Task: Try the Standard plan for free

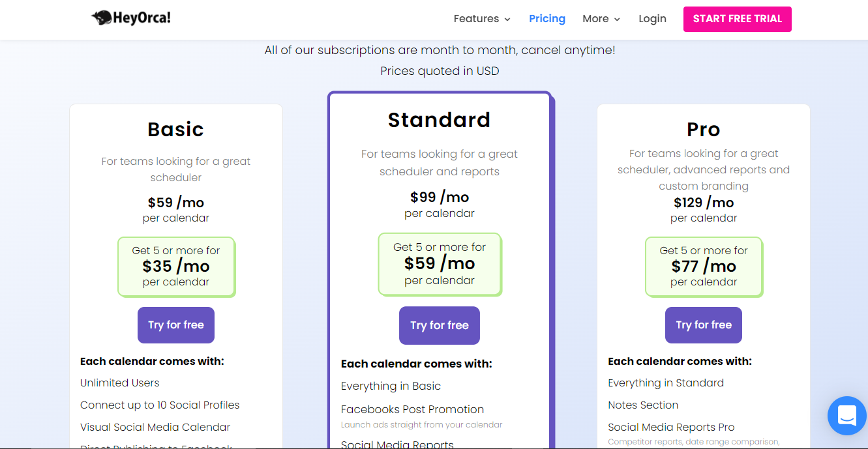Action: 440,326
